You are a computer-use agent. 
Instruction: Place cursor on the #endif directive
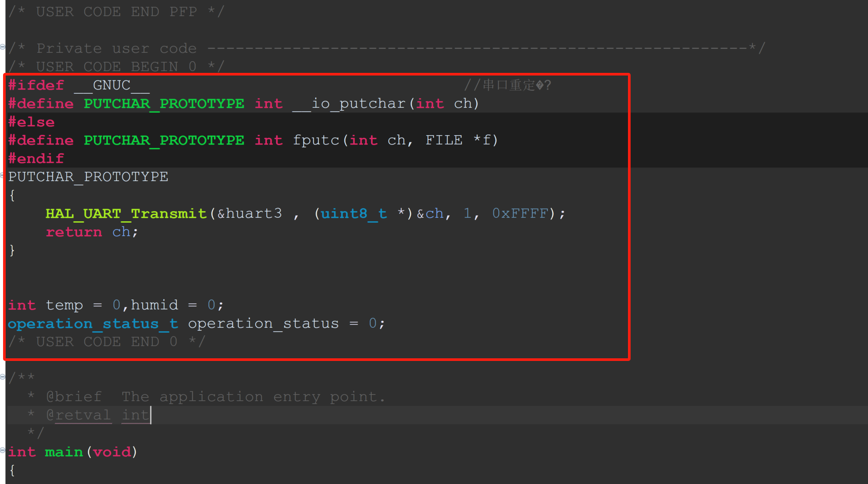[x=36, y=158]
